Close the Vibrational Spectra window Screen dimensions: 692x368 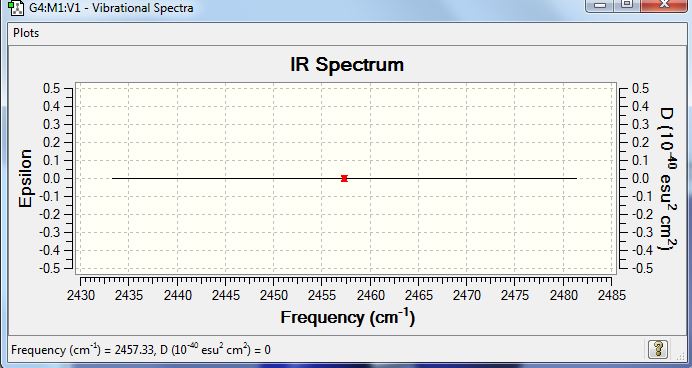[664, 5]
